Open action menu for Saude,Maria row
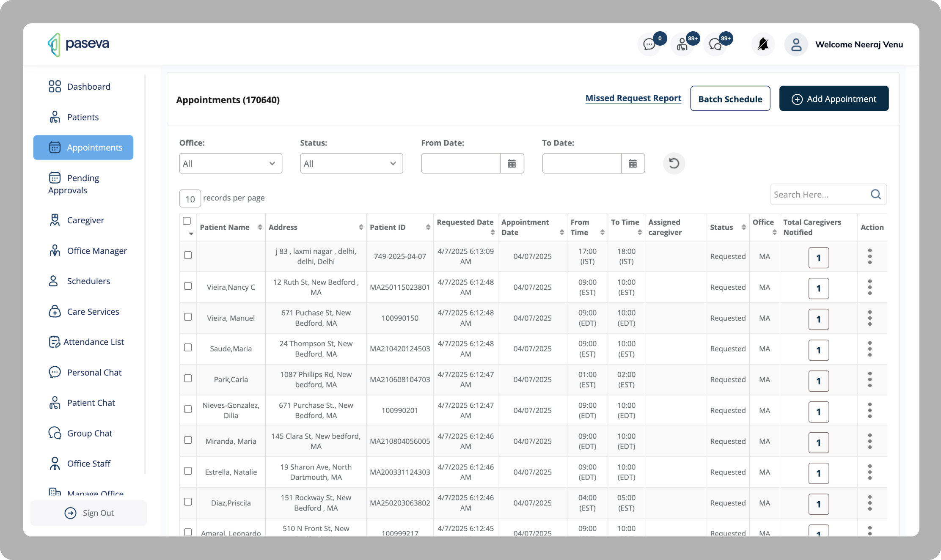The height and width of the screenshot is (560, 941). coord(870,349)
